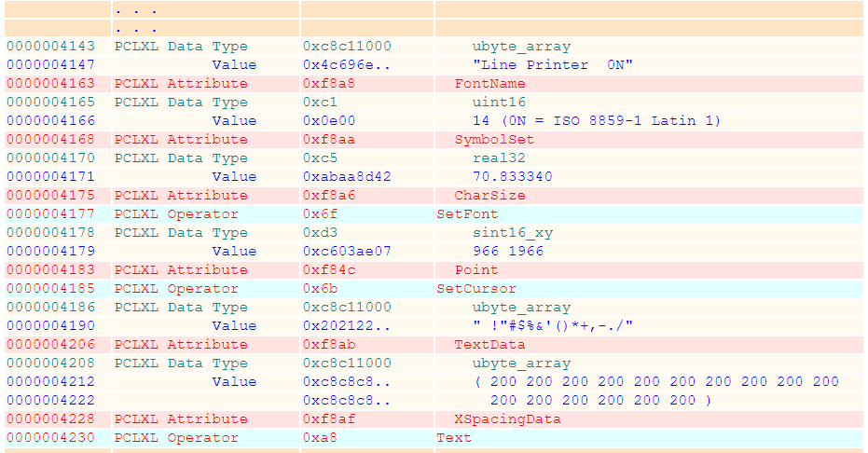
Task: Select hex code 0xf8af
Action: (329, 419)
